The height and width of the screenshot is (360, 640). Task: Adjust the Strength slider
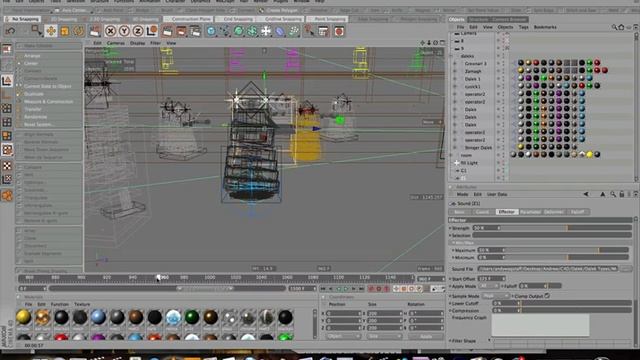click(565, 228)
